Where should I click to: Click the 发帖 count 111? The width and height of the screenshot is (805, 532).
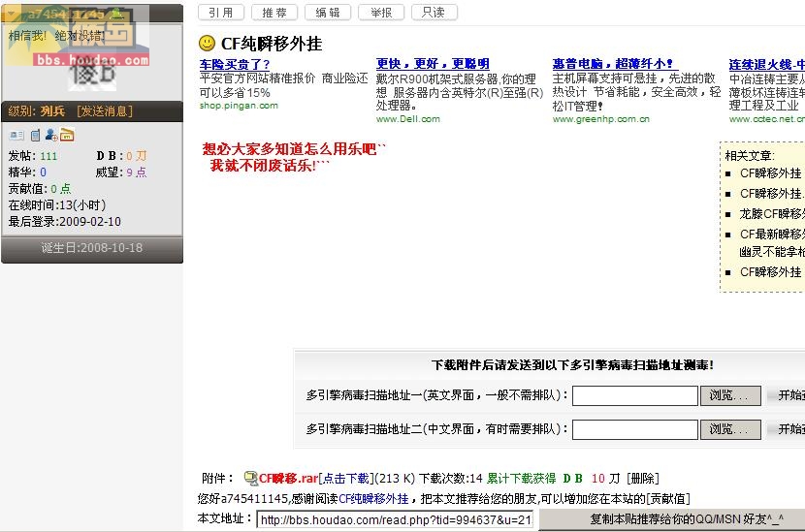click(x=48, y=156)
